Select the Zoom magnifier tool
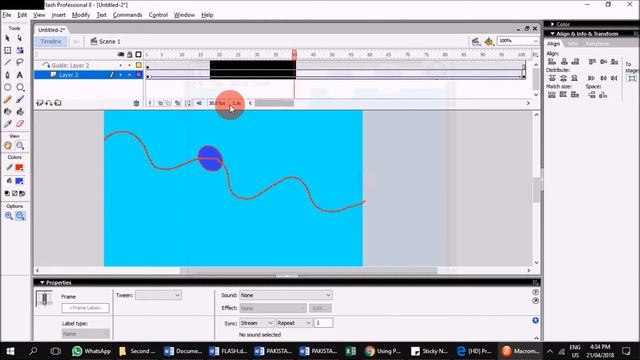The height and width of the screenshot is (360, 640). [20, 146]
